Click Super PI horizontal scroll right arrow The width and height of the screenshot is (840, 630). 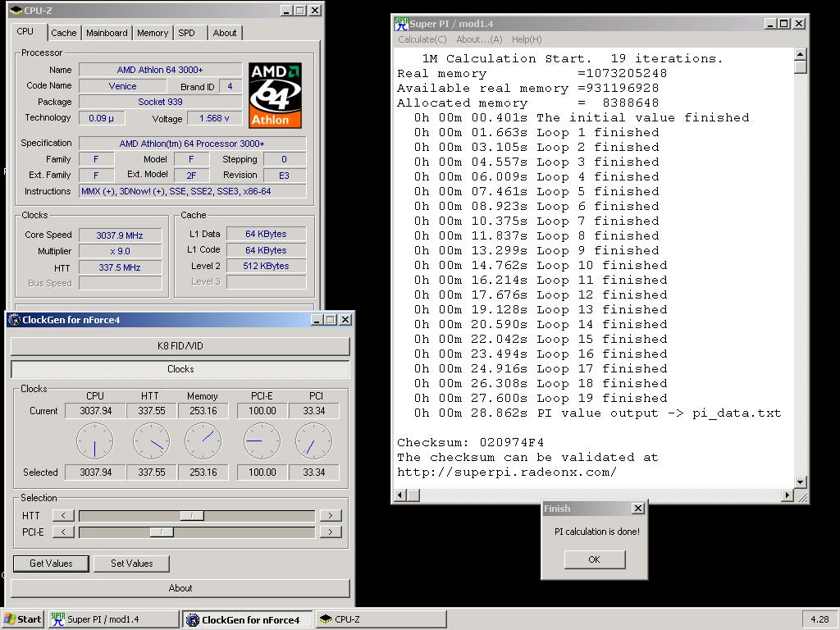click(787, 495)
